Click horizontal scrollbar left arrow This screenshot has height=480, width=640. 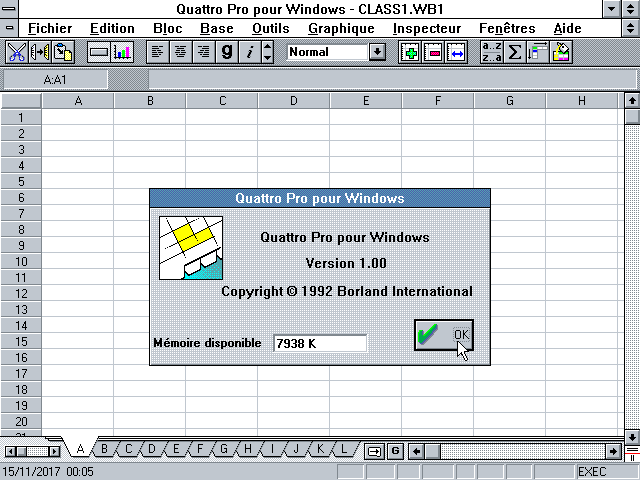click(416, 451)
